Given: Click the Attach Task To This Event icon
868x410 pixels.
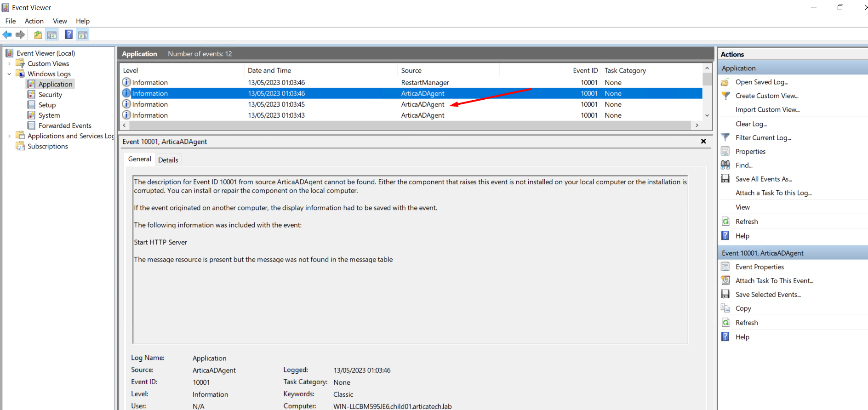Looking at the screenshot, I should pos(725,280).
